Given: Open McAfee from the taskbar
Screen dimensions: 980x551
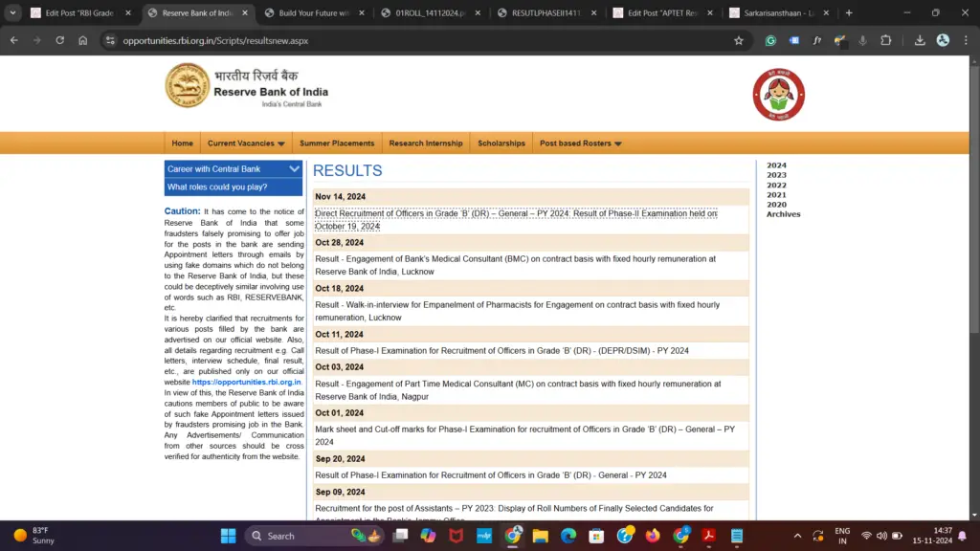Looking at the screenshot, I should point(457,536).
